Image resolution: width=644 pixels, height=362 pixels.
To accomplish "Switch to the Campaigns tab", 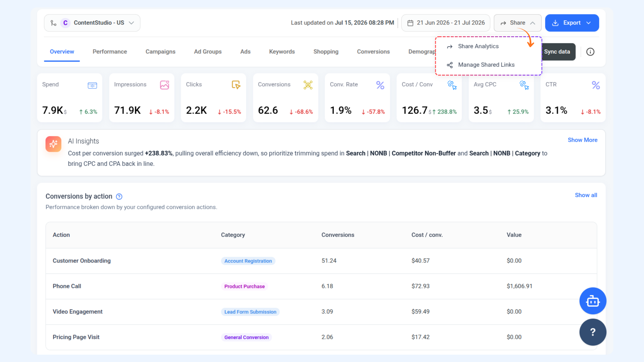I will [x=160, y=52].
